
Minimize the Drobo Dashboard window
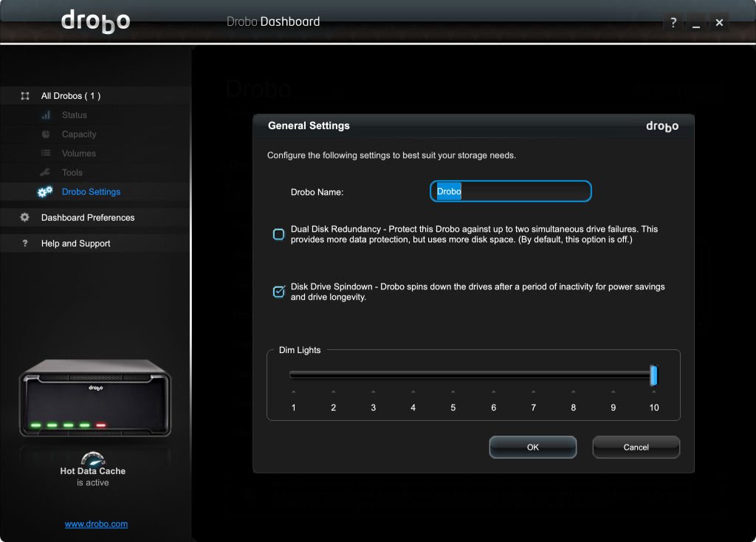click(x=695, y=23)
